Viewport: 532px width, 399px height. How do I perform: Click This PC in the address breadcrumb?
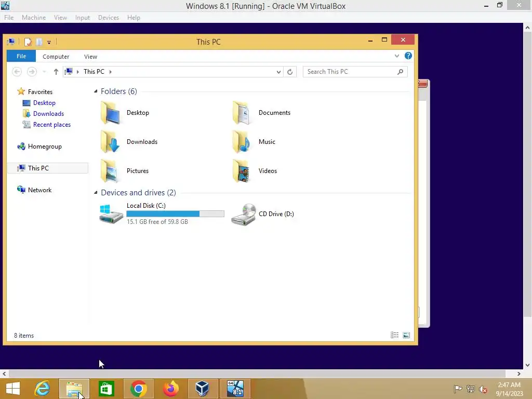click(x=94, y=72)
